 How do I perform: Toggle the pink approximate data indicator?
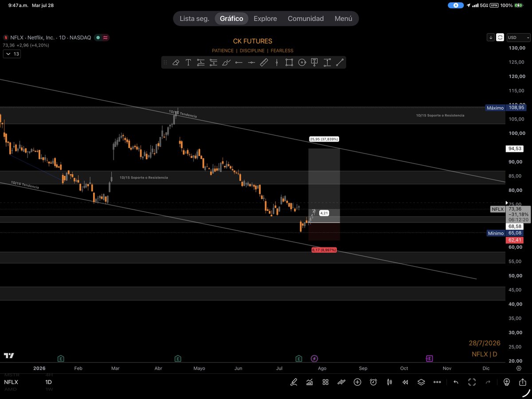106,38
